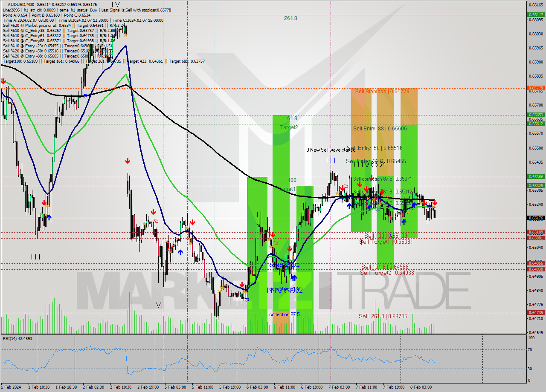Select the '1 Feb 2024' time axis label
Image resolution: width=546 pixels, height=392 pixels.
[x=10, y=387]
